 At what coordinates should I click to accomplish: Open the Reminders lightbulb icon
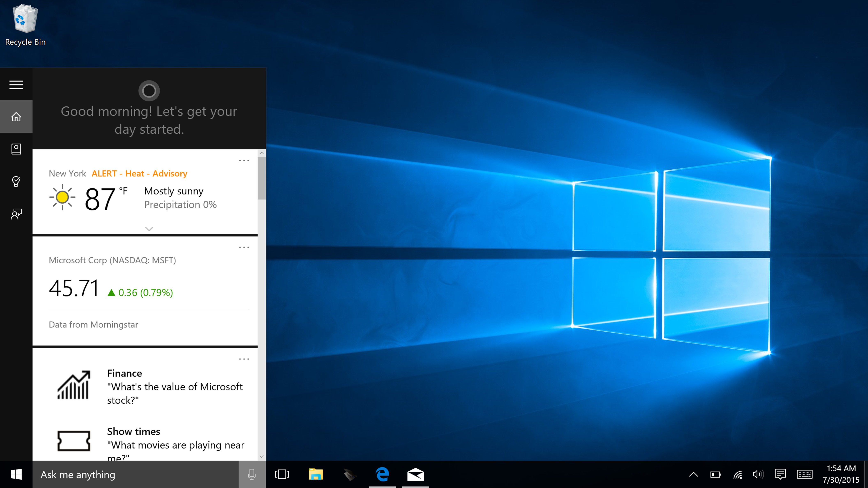pos(16,181)
